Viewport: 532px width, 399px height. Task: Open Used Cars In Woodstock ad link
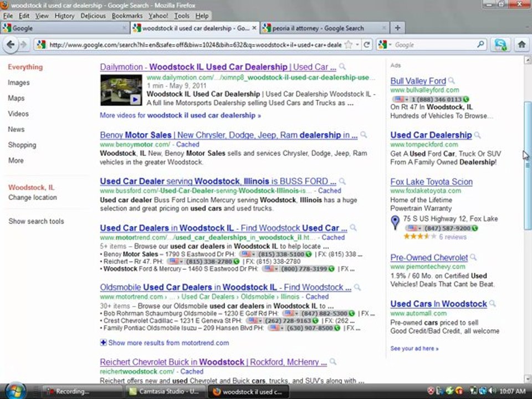pyautogui.click(x=438, y=304)
